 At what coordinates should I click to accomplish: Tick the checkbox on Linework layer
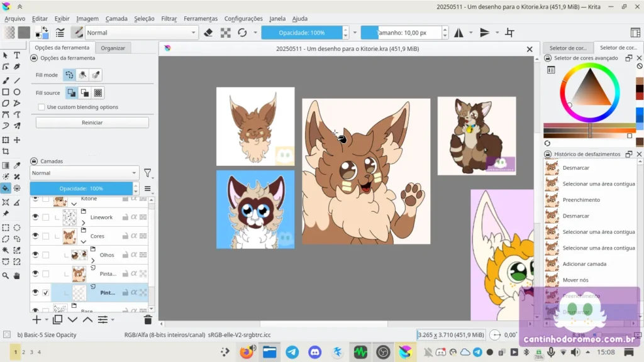[x=45, y=217]
